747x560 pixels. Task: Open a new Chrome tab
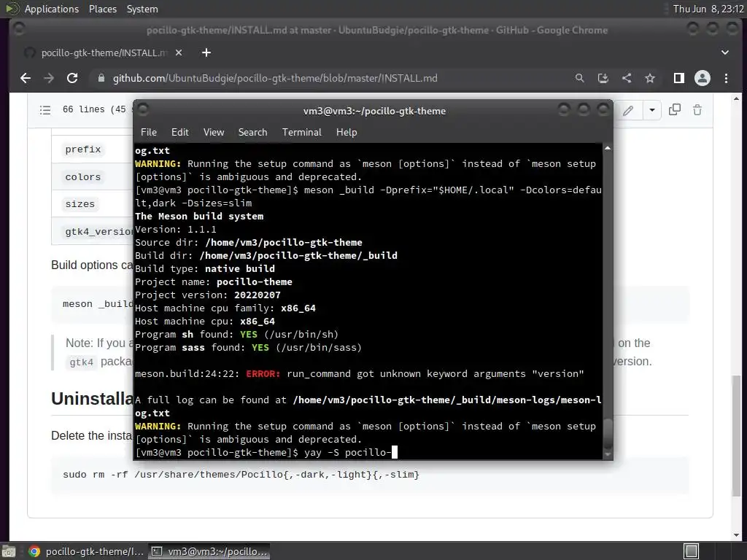206,52
